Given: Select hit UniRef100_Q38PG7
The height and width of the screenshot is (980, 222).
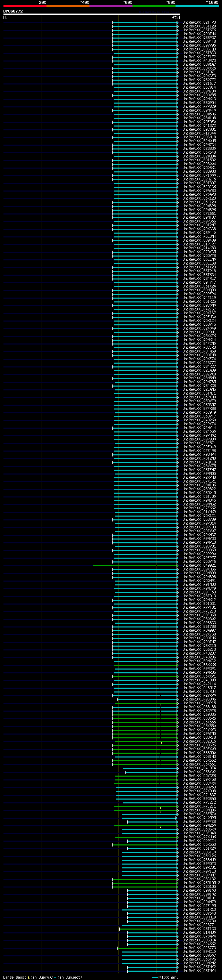Looking at the screenshot, I should 199,38.
